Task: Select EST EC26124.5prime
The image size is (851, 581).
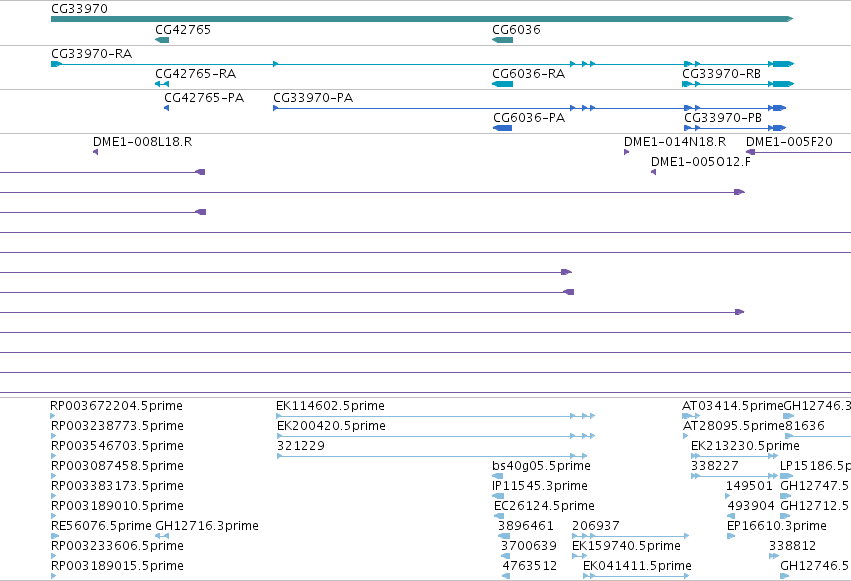Action: click(499, 516)
